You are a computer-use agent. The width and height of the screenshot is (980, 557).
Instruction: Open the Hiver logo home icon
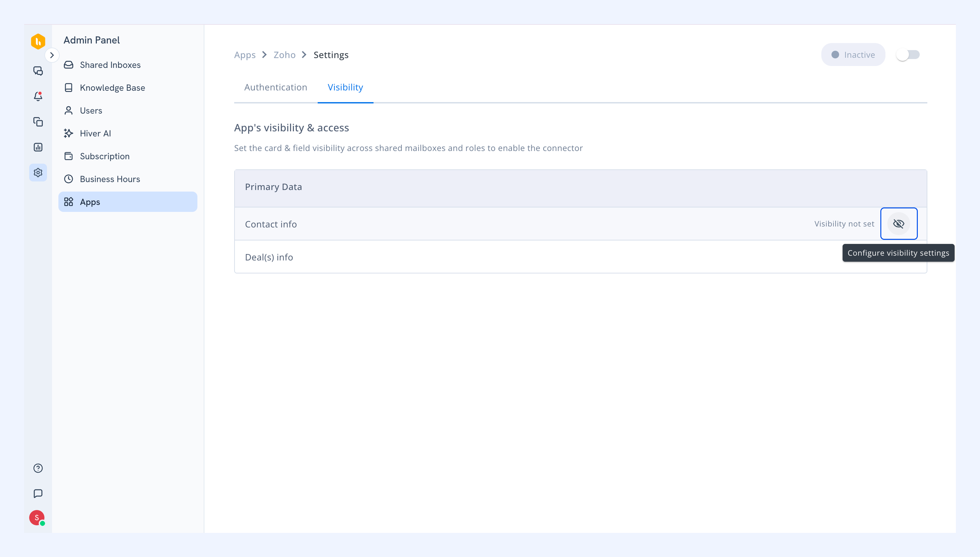(38, 41)
